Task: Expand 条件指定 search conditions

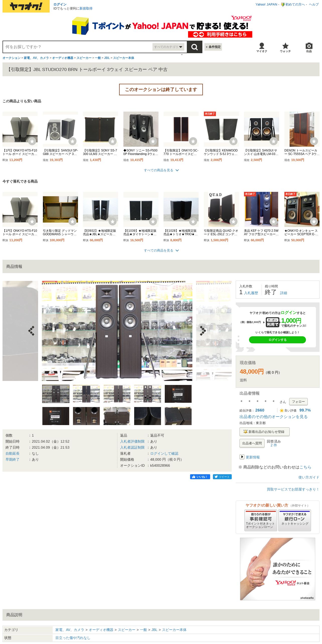Action: pos(213,47)
